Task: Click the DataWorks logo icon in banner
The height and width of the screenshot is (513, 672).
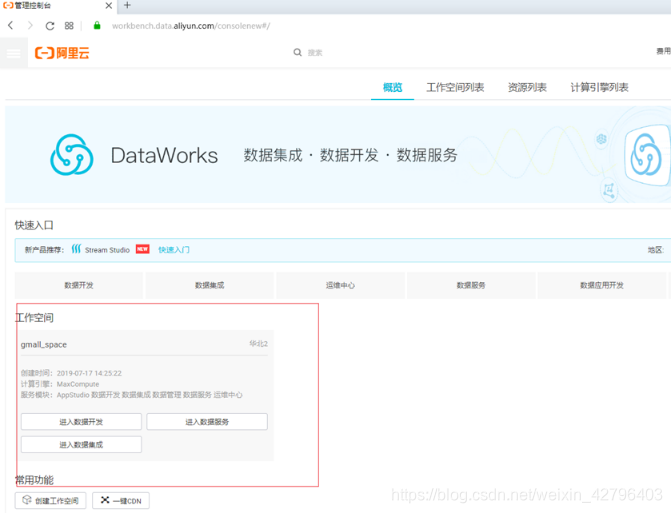Action: [x=72, y=155]
